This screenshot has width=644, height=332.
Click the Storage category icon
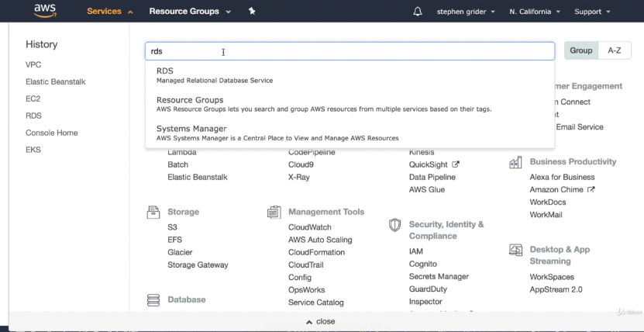(x=153, y=212)
